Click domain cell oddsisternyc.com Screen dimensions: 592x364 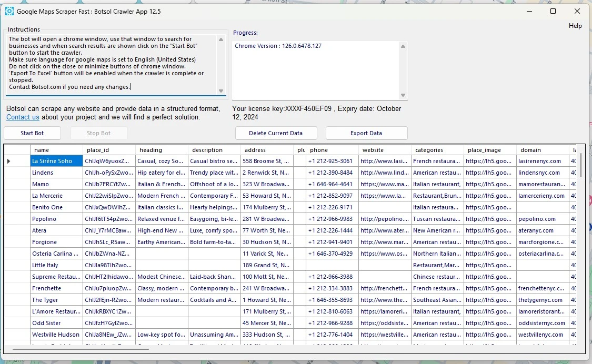(543, 323)
